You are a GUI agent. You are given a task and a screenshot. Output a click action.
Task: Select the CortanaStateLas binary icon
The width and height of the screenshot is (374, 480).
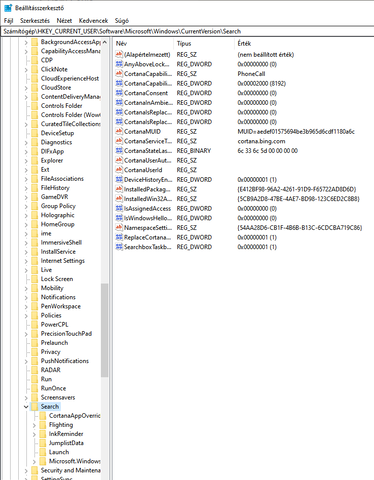coord(119,151)
